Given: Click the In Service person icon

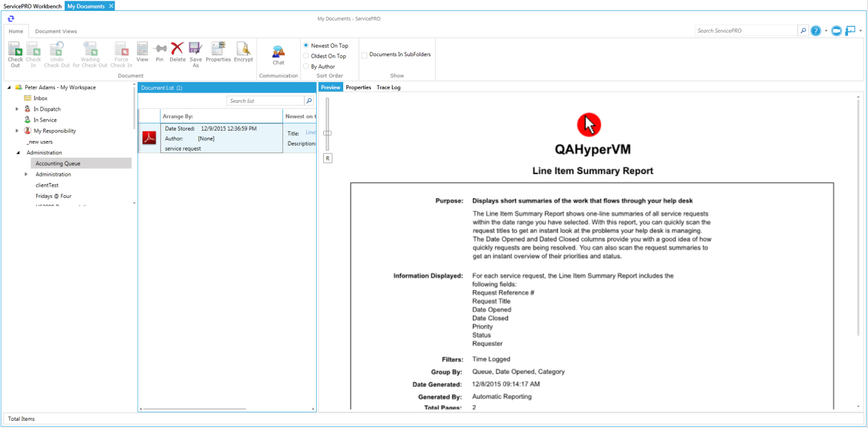Looking at the screenshot, I should 28,120.
